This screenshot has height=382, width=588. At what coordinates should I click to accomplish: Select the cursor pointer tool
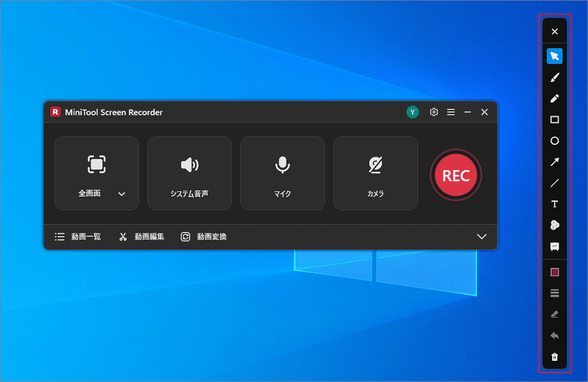tap(554, 57)
